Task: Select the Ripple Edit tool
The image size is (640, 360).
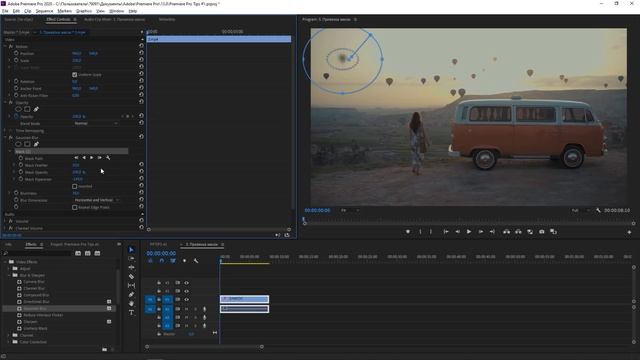Action: (131, 267)
